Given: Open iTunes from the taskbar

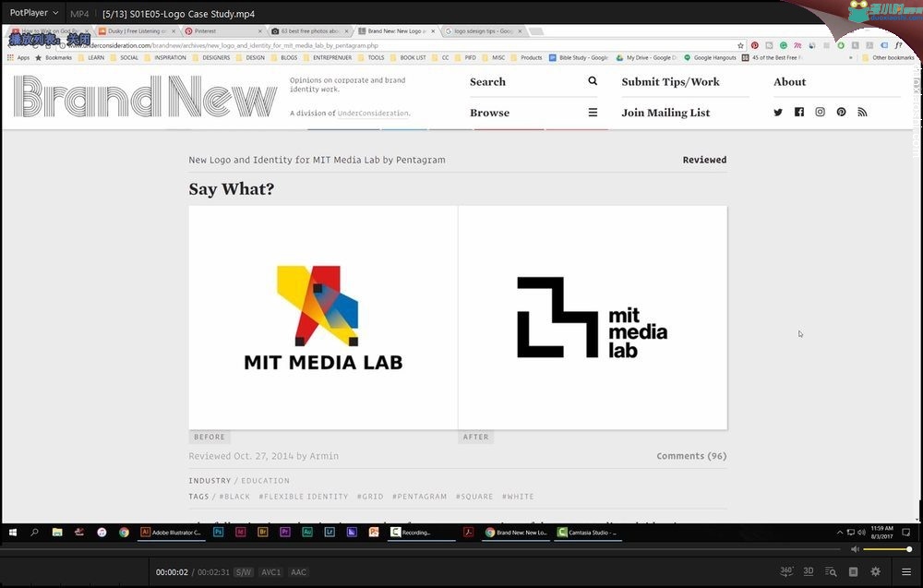Looking at the screenshot, I should (102, 532).
